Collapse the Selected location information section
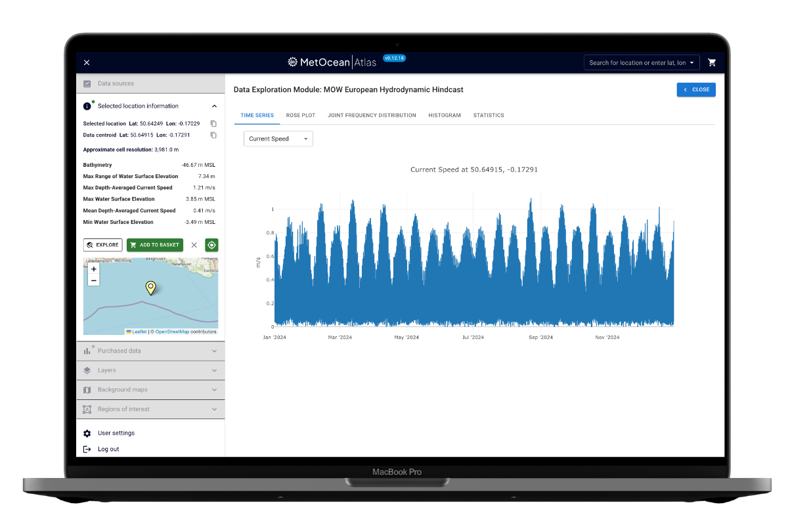The width and height of the screenshot is (788, 532). pos(214,106)
